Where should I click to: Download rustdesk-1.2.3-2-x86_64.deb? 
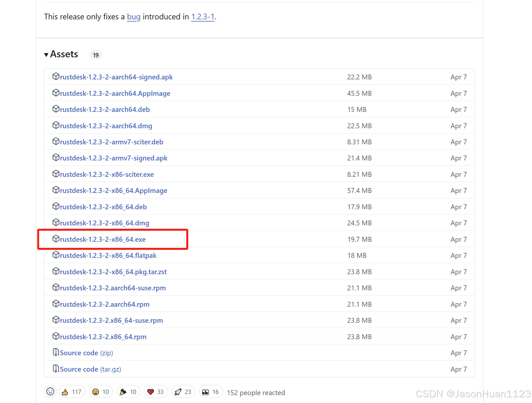tap(103, 207)
